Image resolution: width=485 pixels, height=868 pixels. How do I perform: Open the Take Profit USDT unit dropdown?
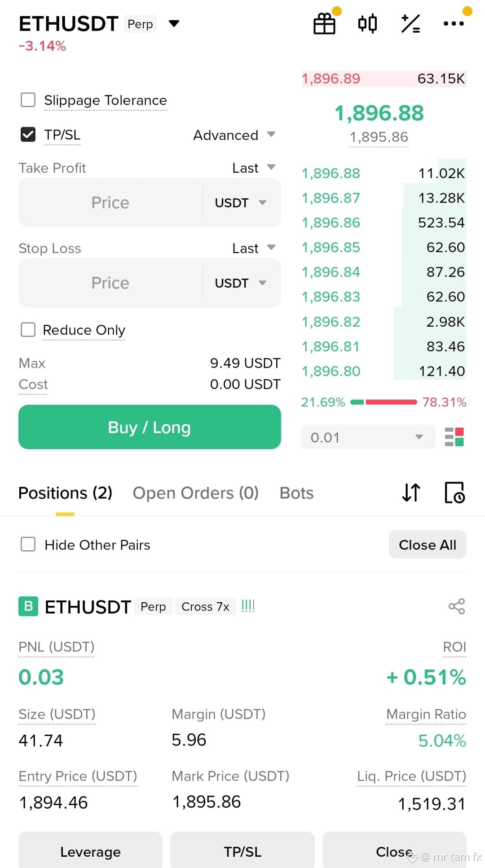click(x=241, y=202)
